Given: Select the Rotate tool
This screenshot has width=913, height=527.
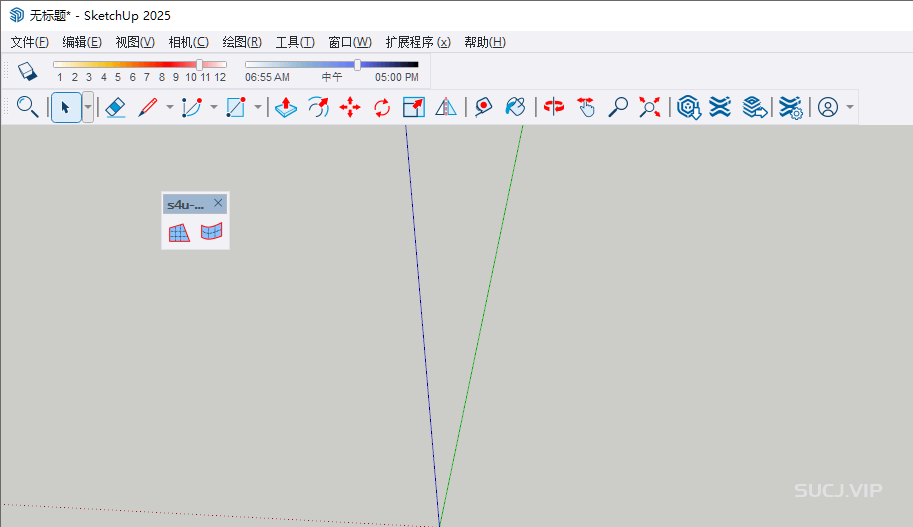Looking at the screenshot, I should click(382, 107).
